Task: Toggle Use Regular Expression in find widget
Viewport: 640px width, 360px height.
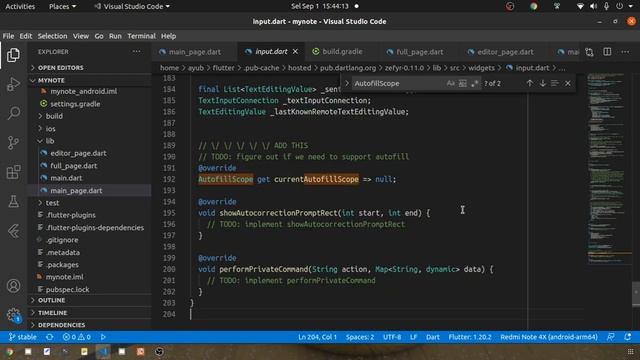Action: tap(474, 83)
